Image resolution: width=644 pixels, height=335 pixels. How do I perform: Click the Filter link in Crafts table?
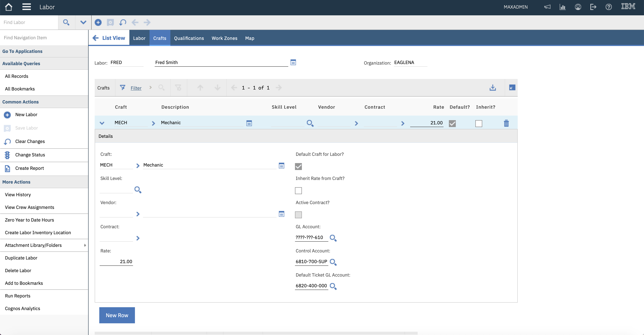136,88
